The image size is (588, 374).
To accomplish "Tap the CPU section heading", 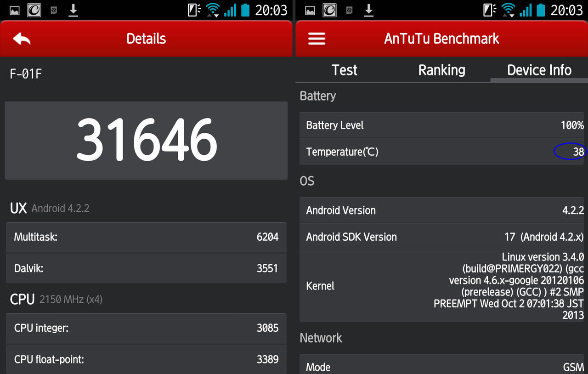I will (x=22, y=300).
